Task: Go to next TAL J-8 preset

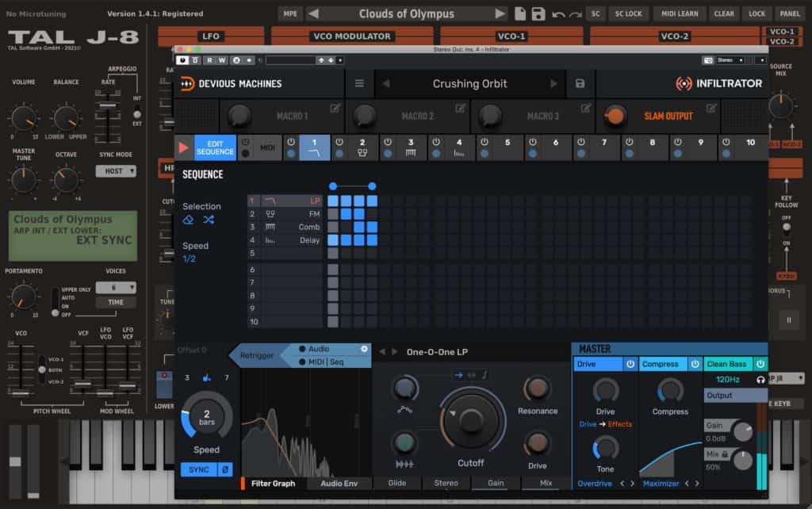Action: pyautogui.click(x=500, y=13)
